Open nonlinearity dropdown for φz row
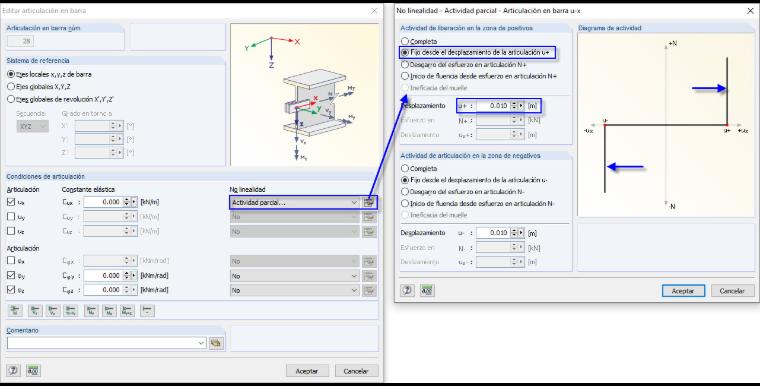The width and height of the screenshot is (760, 386). [295, 290]
